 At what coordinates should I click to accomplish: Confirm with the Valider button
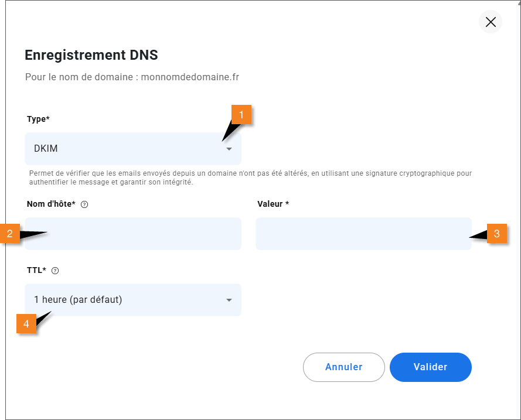coord(431,367)
